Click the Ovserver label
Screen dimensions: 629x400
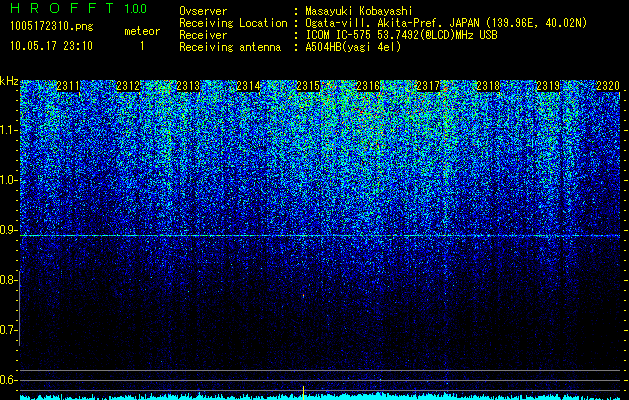[203, 12]
